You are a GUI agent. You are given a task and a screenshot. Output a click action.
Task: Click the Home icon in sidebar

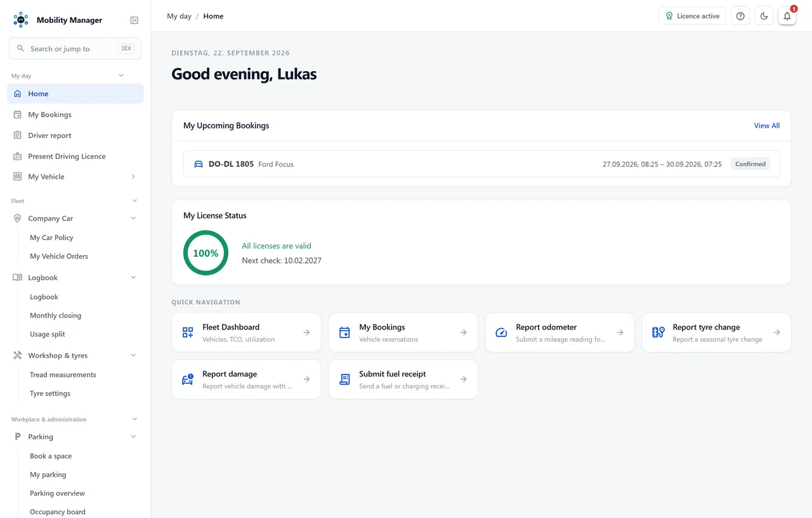(x=18, y=94)
